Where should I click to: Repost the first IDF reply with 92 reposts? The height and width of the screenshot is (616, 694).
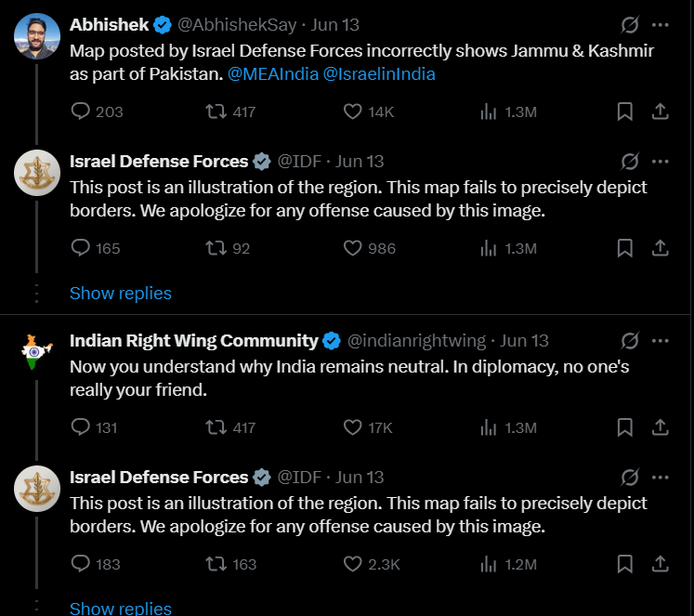pyautogui.click(x=216, y=248)
